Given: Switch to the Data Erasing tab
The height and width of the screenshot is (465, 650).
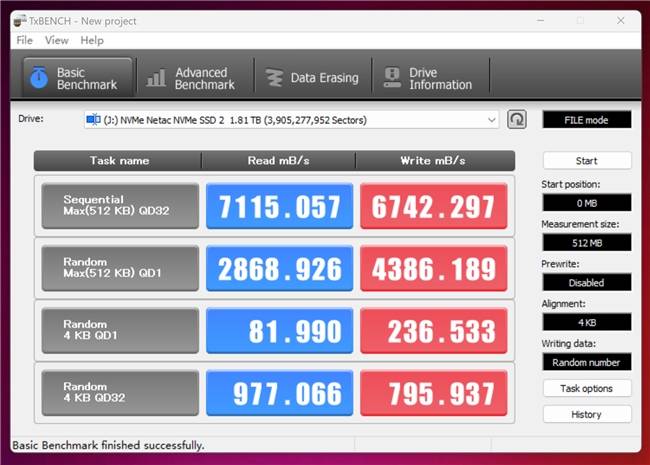Looking at the screenshot, I should pyautogui.click(x=313, y=78).
